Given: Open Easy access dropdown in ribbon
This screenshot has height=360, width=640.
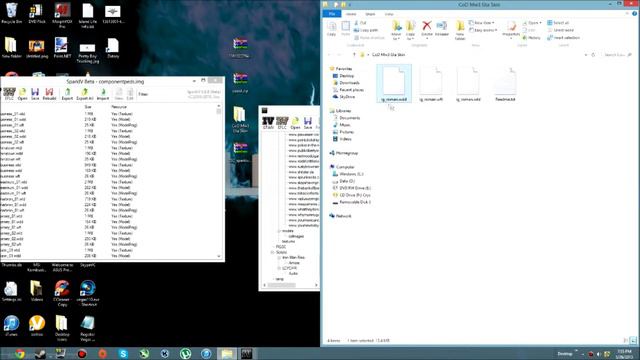Looking at the screenshot, I should pyautogui.click(x=483, y=30).
